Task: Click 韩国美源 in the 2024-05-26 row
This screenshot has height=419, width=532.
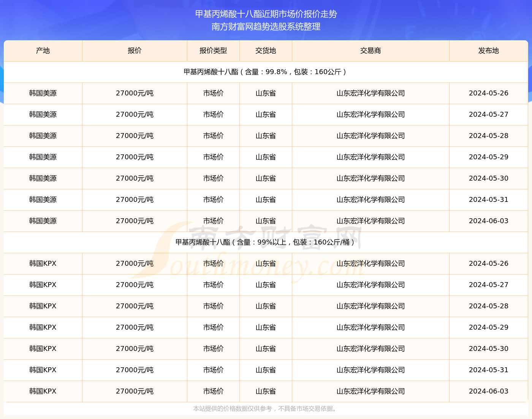Action: pos(43,93)
